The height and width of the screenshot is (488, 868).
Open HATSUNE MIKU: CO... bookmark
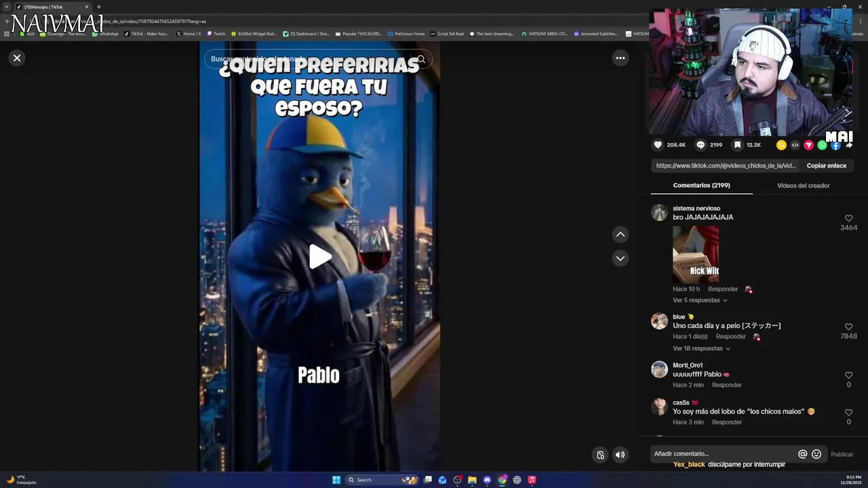point(545,34)
